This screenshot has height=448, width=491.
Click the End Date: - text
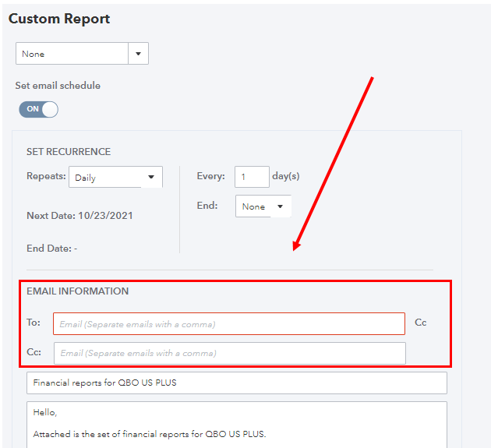[x=51, y=249]
